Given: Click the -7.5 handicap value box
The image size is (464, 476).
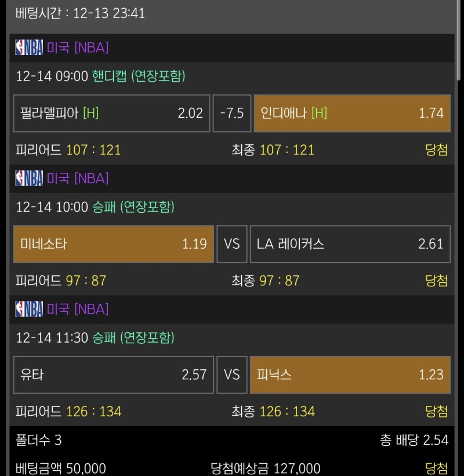Looking at the screenshot, I should [232, 113].
